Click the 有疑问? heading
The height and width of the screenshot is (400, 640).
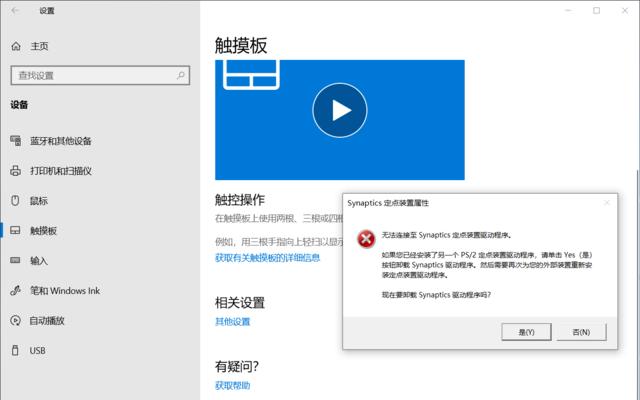pos(237,366)
